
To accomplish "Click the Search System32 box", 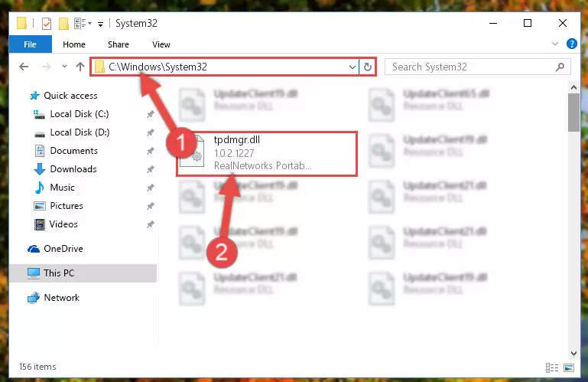I will (477, 67).
